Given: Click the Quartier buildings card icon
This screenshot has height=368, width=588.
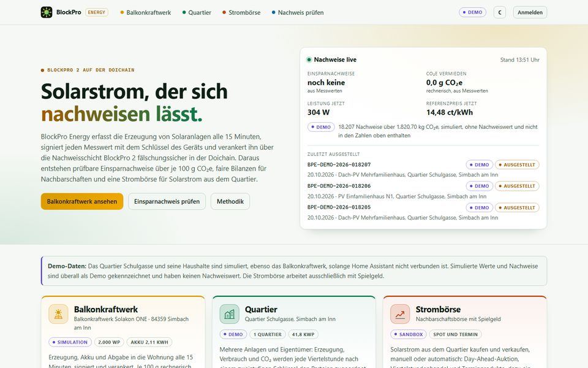Looking at the screenshot, I should point(229,314).
